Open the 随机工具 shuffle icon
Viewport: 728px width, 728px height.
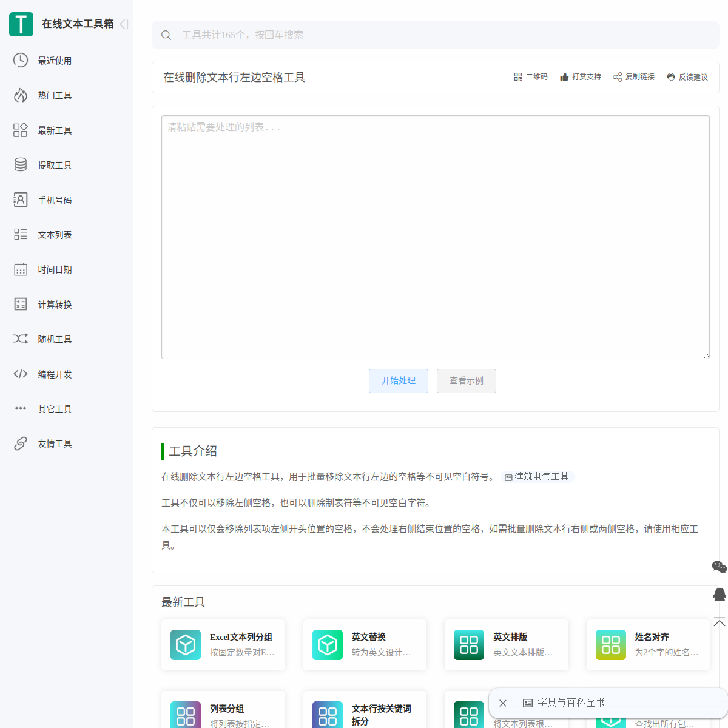(21, 339)
